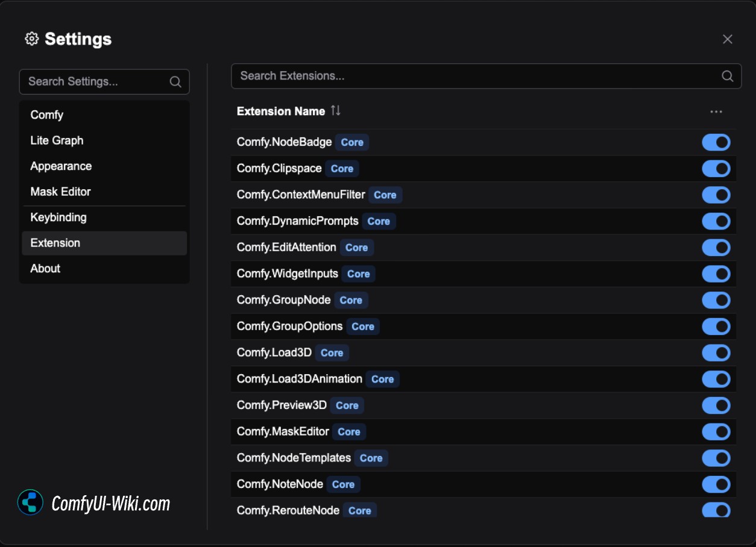
Task: Select the Comfy.NodeBadge extension name
Action: click(285, 142)
